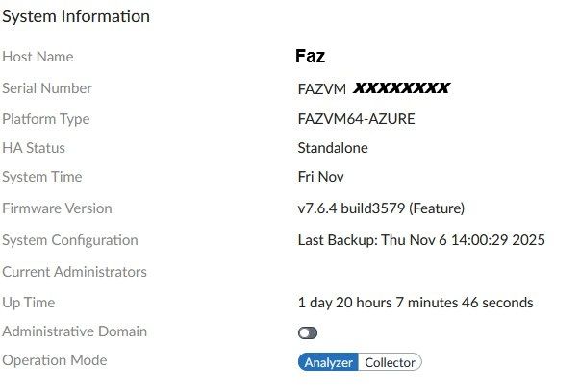Click the system time value Fri Nov

tap(321, 177)
